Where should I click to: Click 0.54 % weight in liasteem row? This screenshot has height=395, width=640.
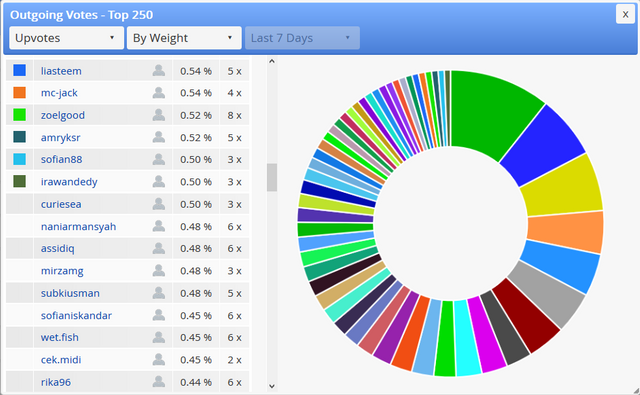196,71
